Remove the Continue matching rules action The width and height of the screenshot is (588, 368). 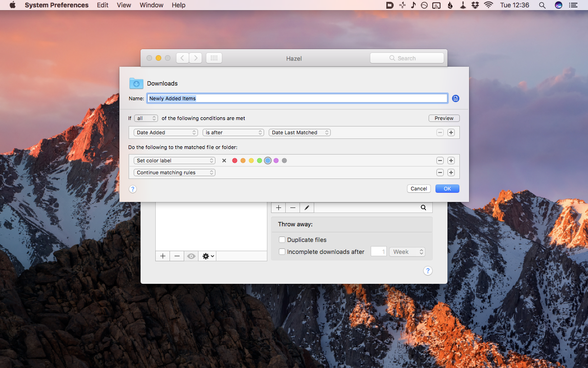coord(440,172)
